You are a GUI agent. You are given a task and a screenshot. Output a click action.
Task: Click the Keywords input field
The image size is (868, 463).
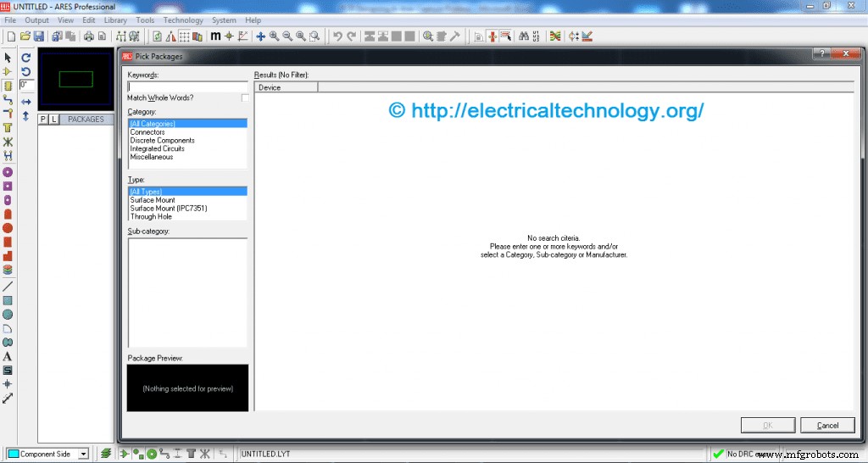click(187, 86)
